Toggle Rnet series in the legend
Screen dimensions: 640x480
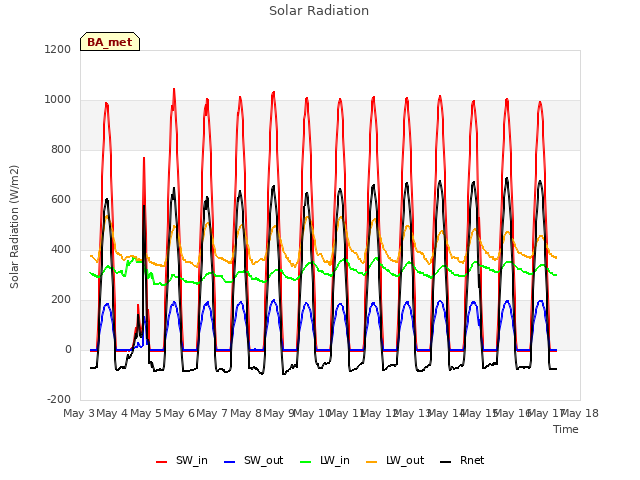point(462,460)
